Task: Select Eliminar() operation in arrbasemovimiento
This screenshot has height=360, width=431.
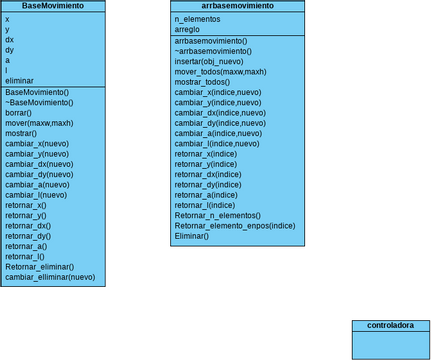Action: (x=192, y=236)
